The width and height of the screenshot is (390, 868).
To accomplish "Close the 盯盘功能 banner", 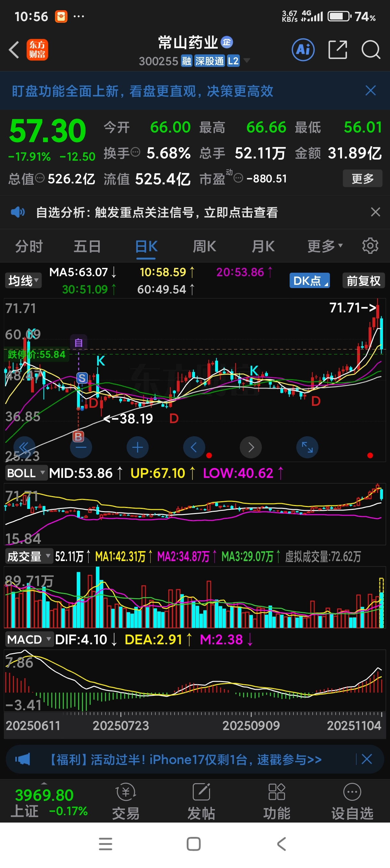I will 370,90.
